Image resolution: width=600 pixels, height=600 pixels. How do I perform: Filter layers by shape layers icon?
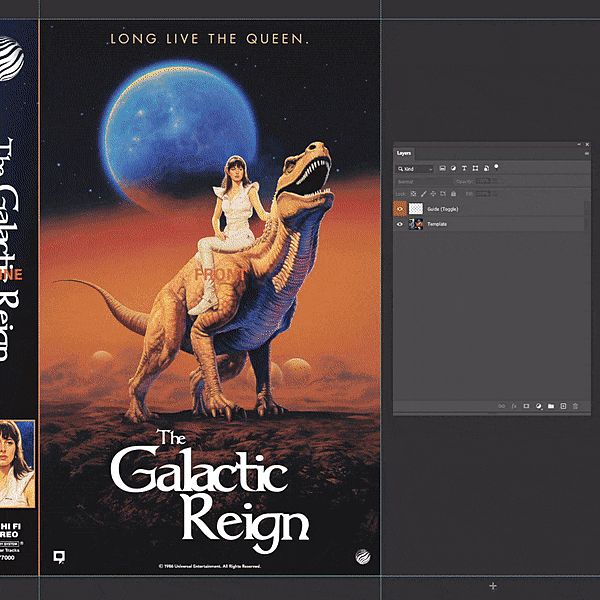click(475, 168)
